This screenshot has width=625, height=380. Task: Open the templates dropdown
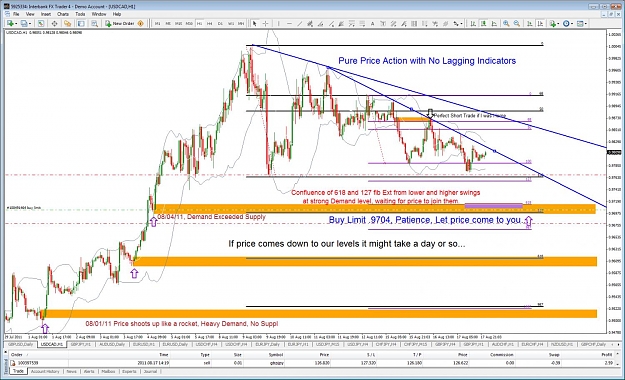coord(582,24)
